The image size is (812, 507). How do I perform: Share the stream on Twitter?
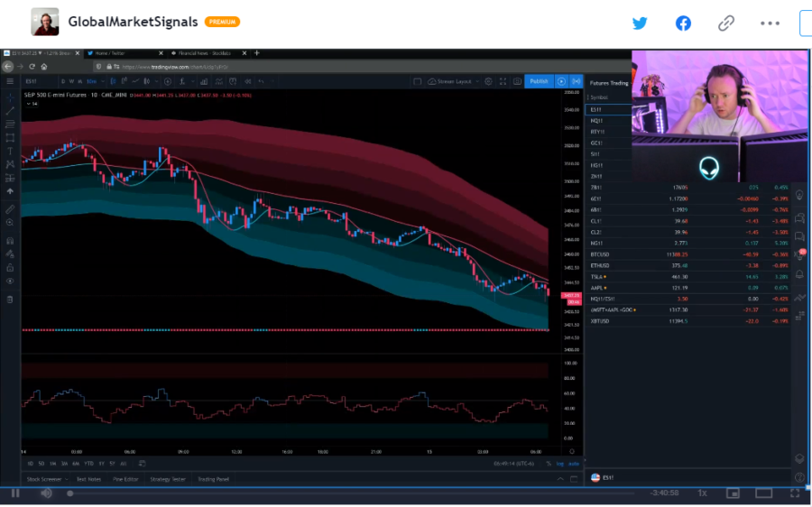tap(640, 23)
